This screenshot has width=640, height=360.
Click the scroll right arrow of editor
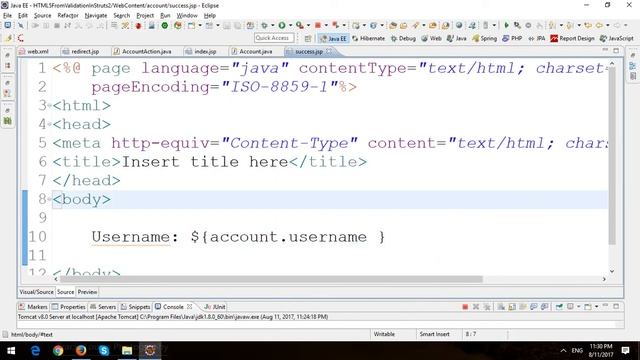point(604,279)
